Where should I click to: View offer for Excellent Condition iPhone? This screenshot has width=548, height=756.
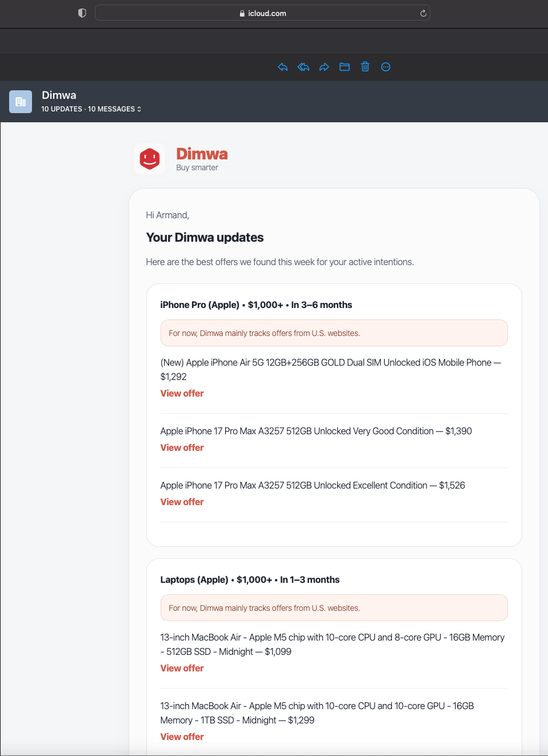point(182,502)
